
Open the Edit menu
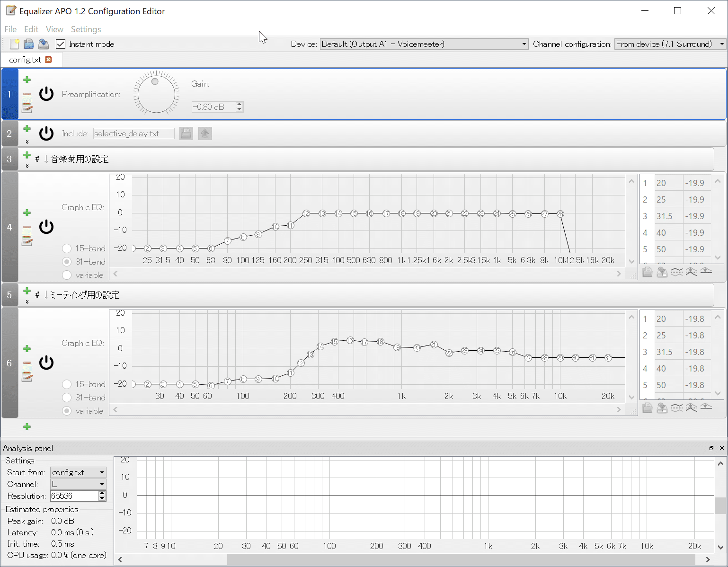[31, 29]
